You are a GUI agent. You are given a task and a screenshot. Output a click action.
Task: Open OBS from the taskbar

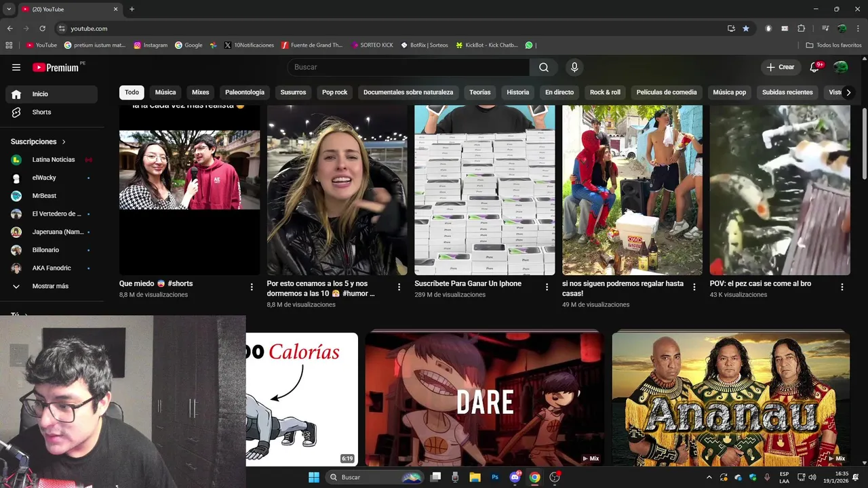click(555, 477)
